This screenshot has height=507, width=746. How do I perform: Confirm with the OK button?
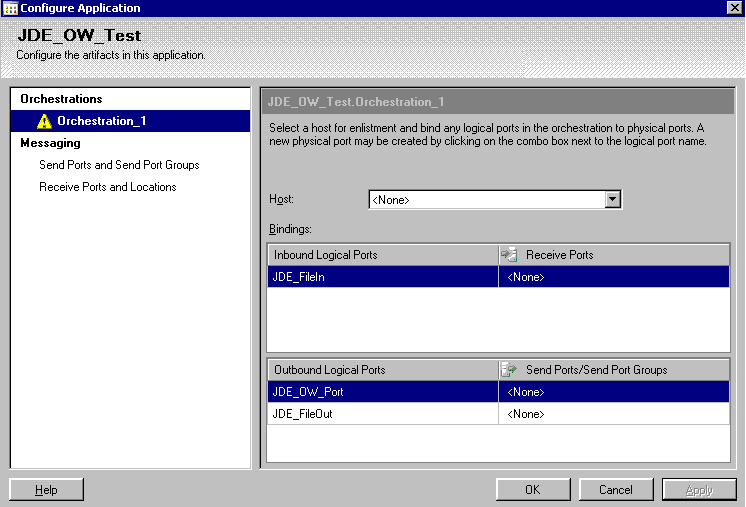(533, 489)
